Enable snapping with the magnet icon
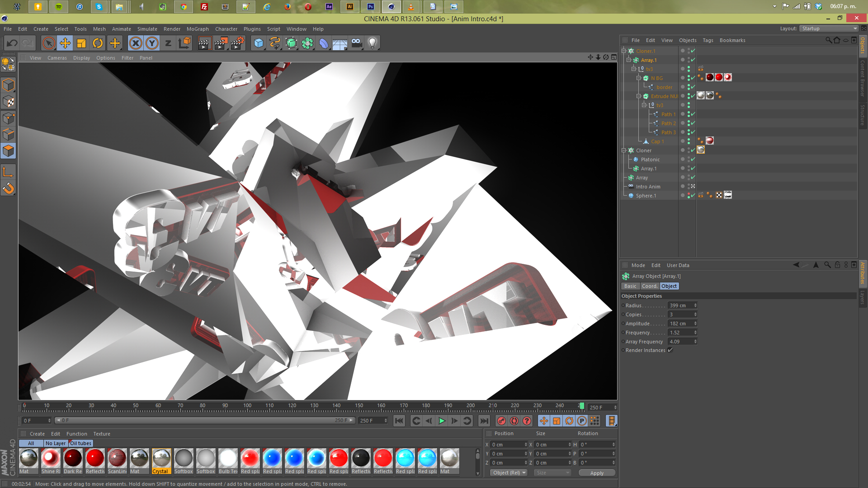The height and width of the screenshot is (488, 868). [x=9, y=188]
